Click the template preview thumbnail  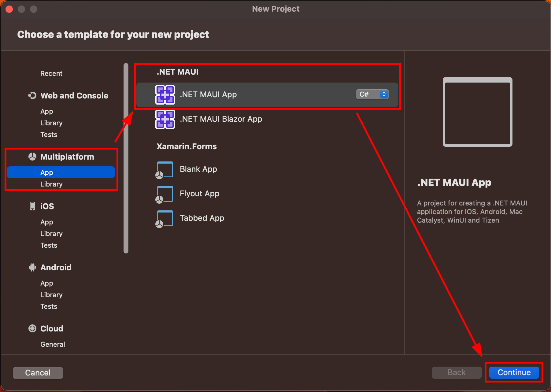477,112
